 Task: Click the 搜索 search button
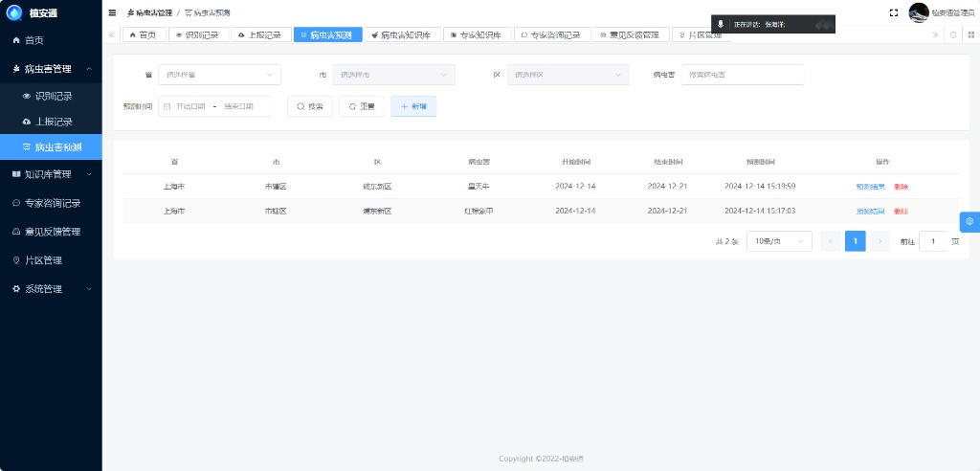pyautogui.click(x=310, y=106)
